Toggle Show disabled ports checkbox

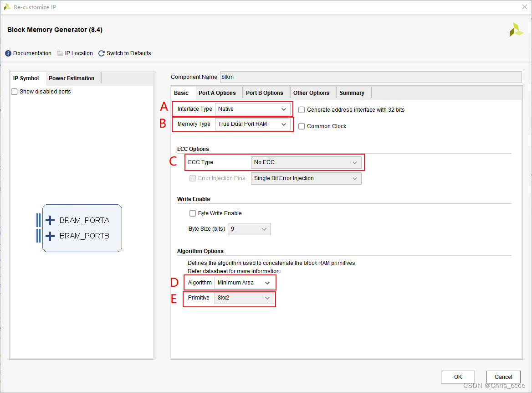tap(14, 92)
